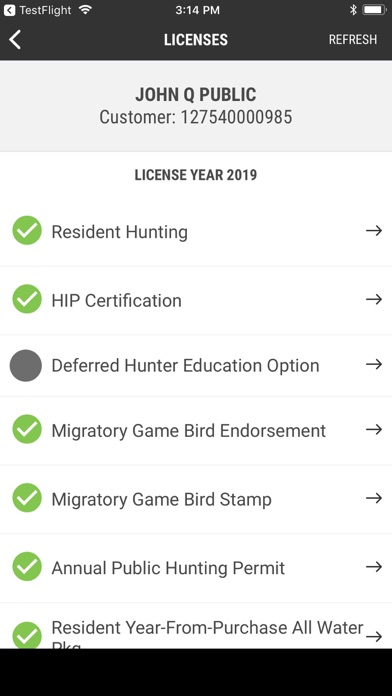
Task: Tap checkmark beside Resident Year-From-Purchase All Water
Action: pyautogui.click(x=27, y=635)
